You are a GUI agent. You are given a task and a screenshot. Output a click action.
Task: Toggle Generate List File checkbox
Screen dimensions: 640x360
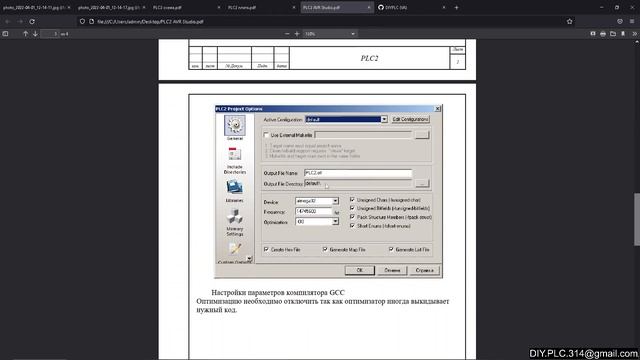(x=391, y=249)
